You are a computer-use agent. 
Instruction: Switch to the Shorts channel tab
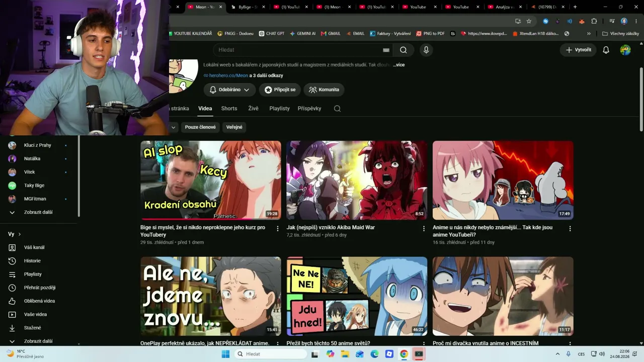coord(229,109)
